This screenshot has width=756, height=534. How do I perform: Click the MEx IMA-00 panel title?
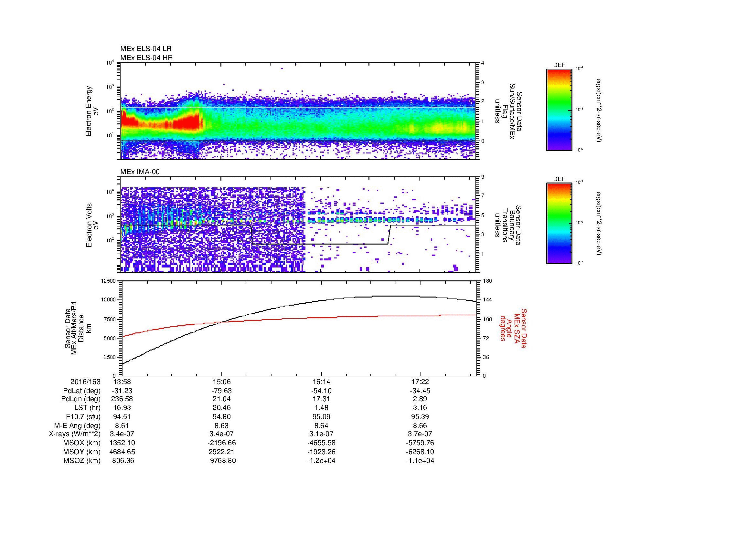coord(140,172)
